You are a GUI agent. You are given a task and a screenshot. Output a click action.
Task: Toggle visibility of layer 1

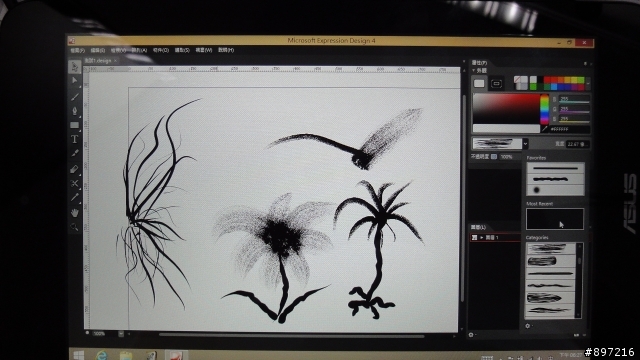click(x=475, y=237)
